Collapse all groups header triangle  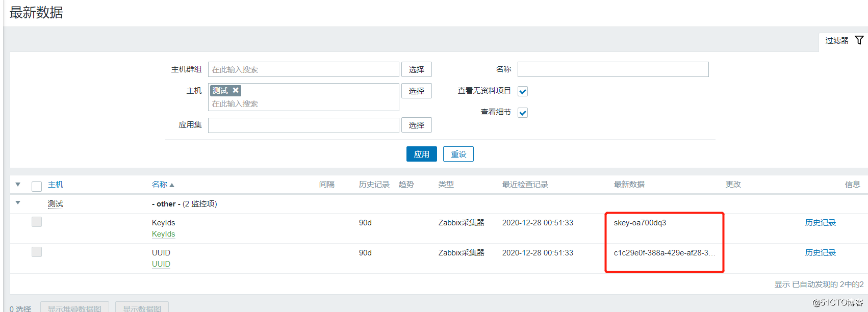click(18, 185)
